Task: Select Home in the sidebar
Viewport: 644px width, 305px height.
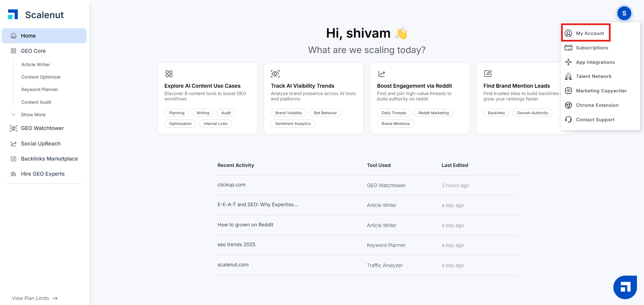Action: coord(44,36)
